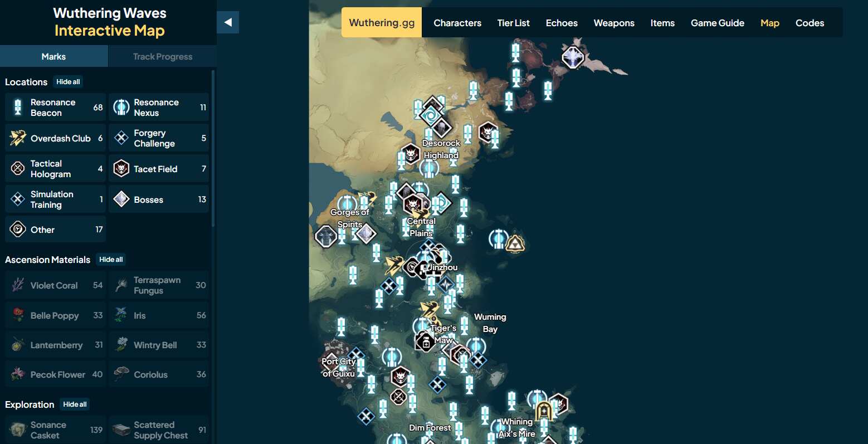Hide all Locations markers
The width and height of the screenshot is (868, 444).
click(68, 81)
